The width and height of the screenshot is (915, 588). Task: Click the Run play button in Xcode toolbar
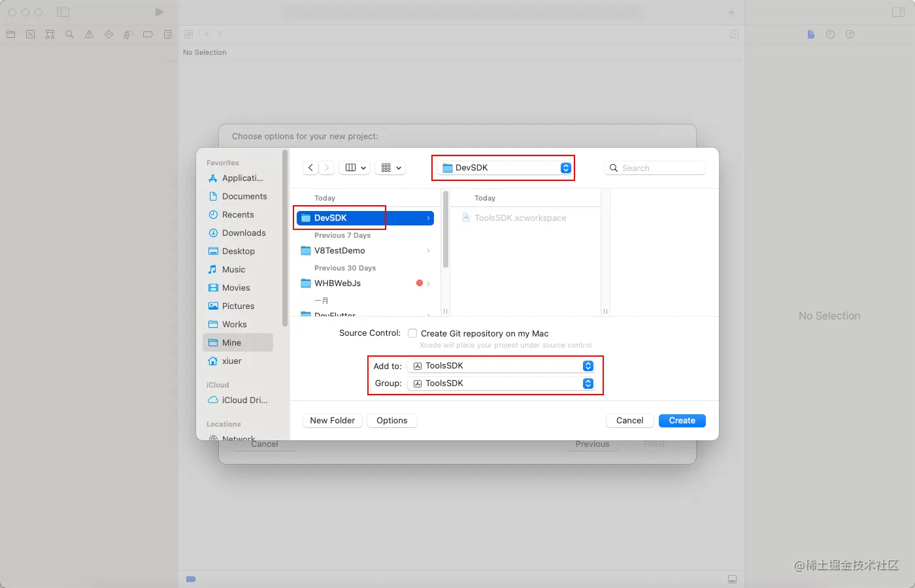pos(159,12)
